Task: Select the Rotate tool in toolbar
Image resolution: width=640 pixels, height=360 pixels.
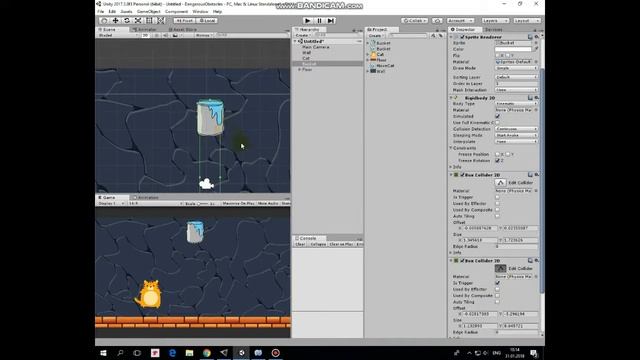Action: coord(127,20)
